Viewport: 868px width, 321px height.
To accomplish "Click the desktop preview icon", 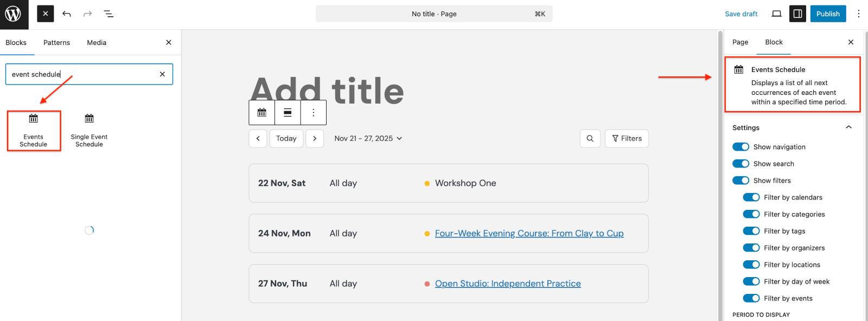I will (x=776, y=14).
